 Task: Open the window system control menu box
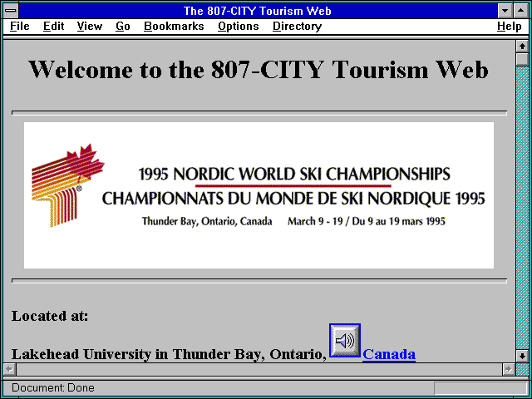coord(11,11)
